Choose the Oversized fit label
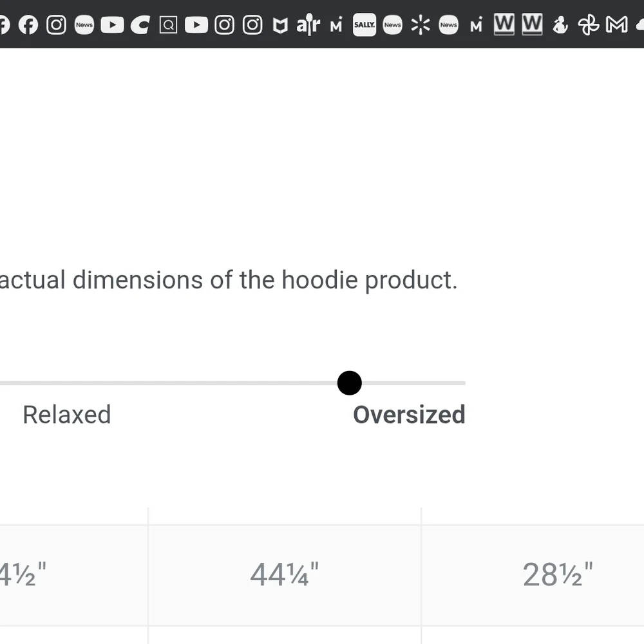Screen dimensions: 644x644 pos(409,415)
